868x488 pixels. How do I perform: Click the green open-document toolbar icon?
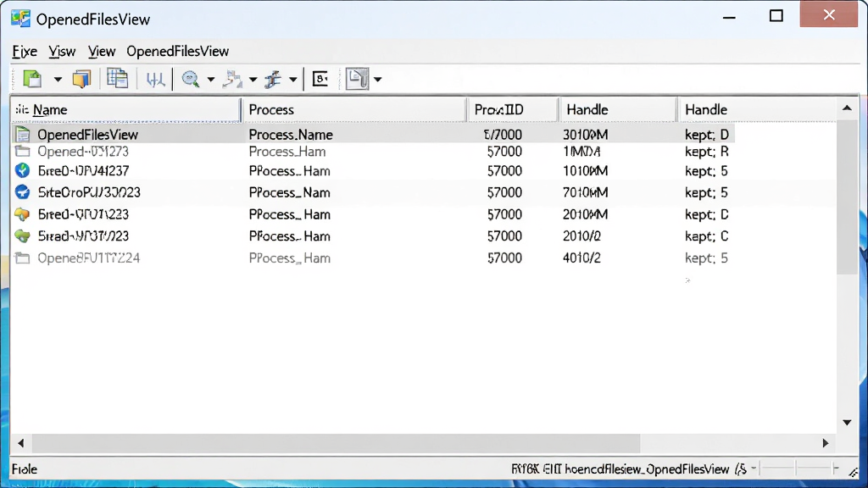(x=33, y=79)
